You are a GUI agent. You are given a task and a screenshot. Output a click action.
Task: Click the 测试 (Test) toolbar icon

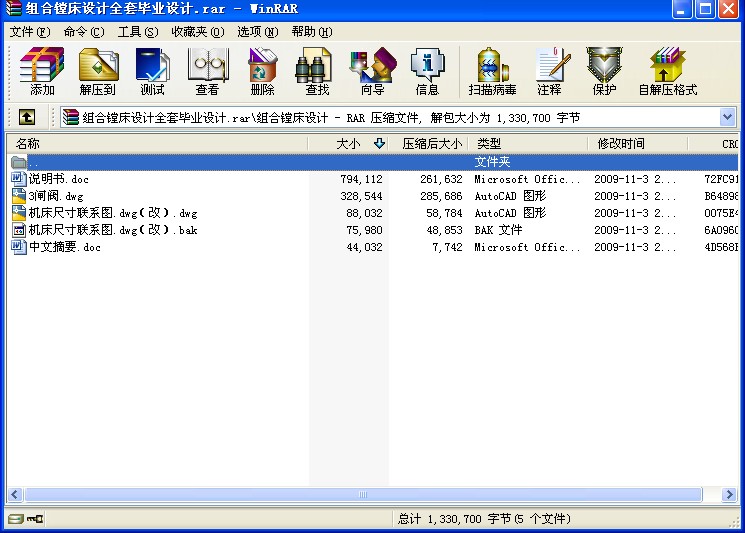(153, 71)
